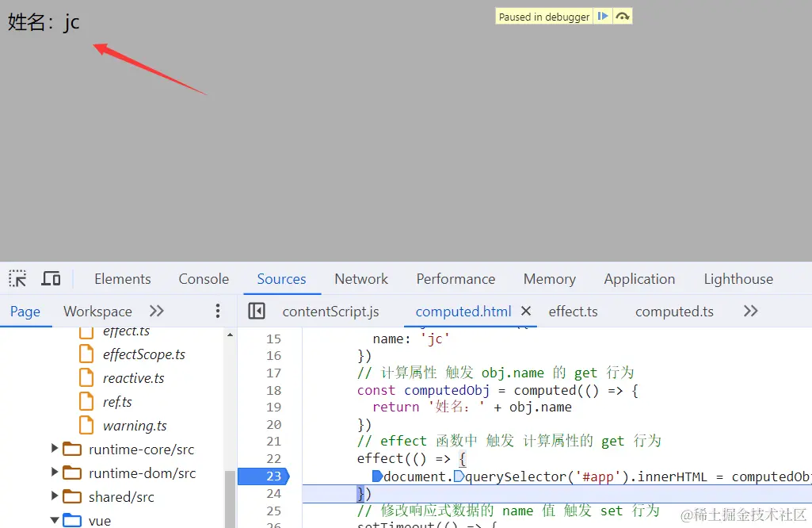
Task: Click obj.name in the return statement
Action: pos(540,407)
